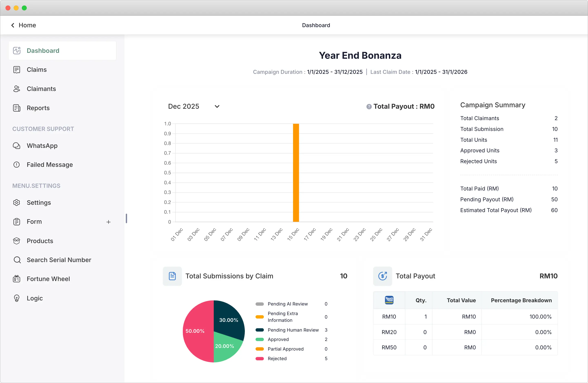Open the Failed Message alert icon

16,164
